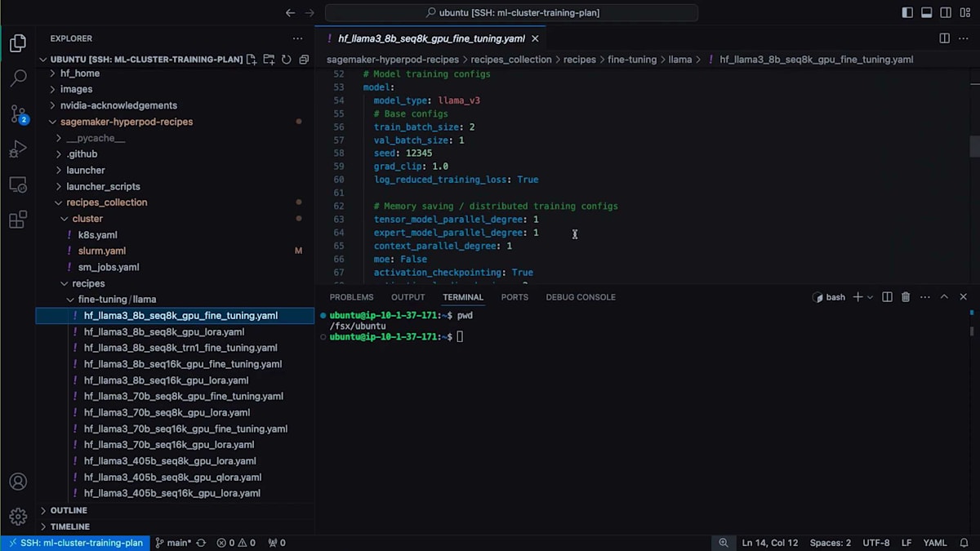
Task: Collapse all folders in Explorer
Action: click(x=304, y=60)
